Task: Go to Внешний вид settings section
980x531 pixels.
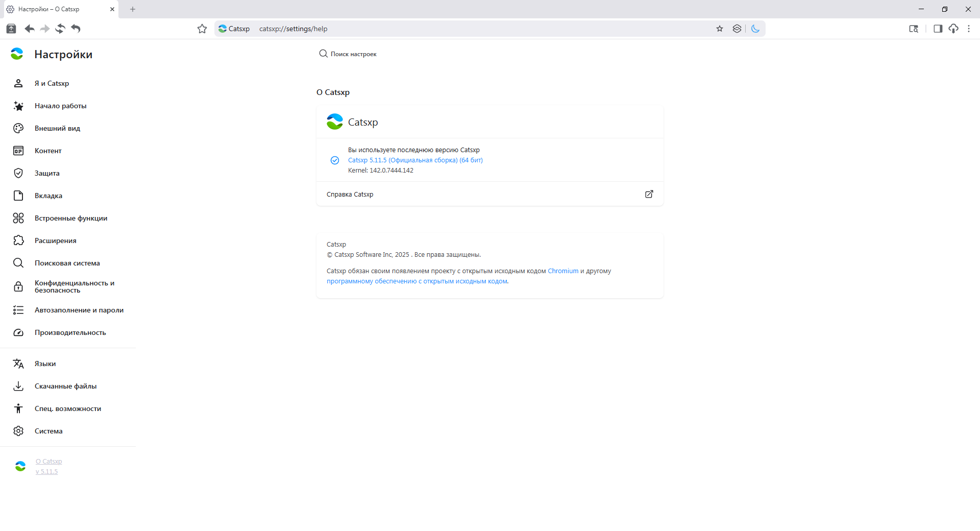Action: click(x=57, y=128)
